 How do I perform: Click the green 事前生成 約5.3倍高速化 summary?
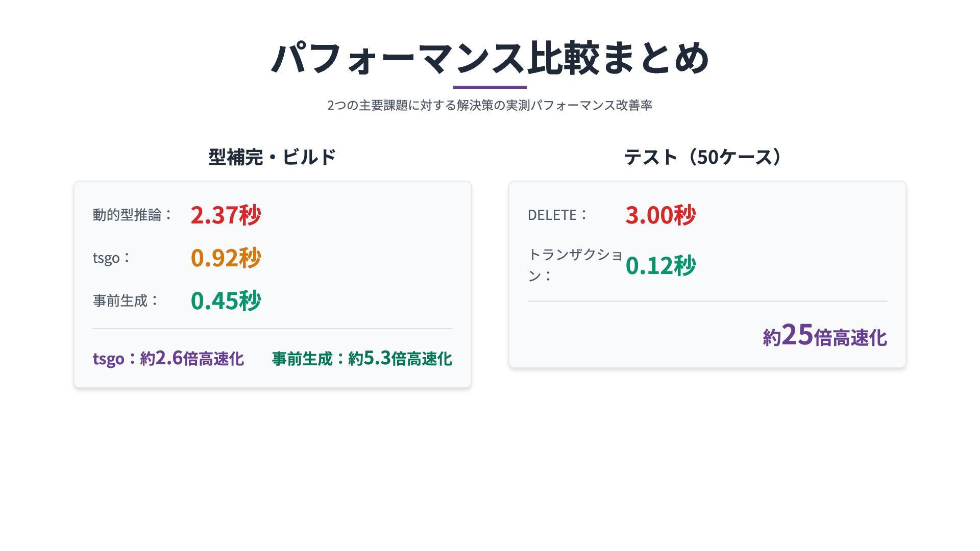point(362,358)
